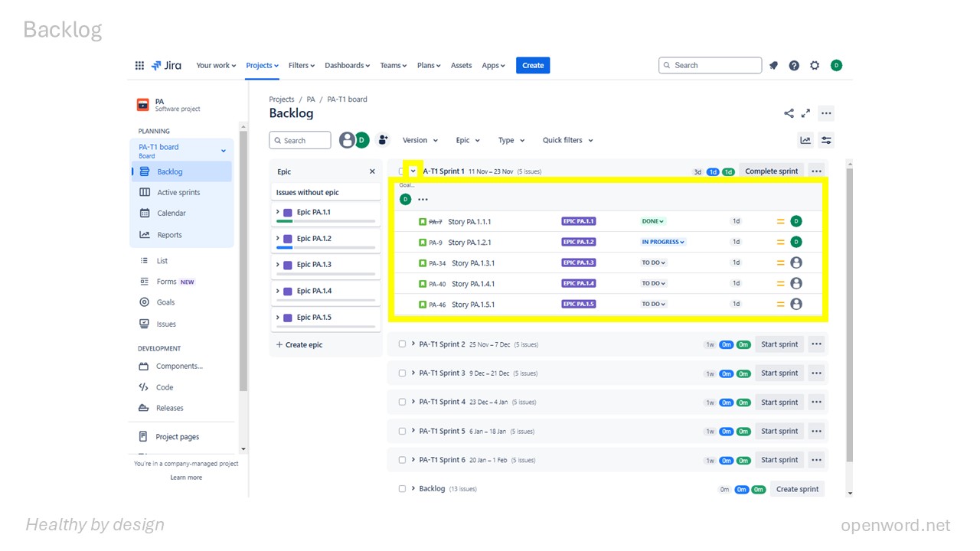980x551 pixels.
Task: Click the Jira logo
Action: (x=167, y=66)
